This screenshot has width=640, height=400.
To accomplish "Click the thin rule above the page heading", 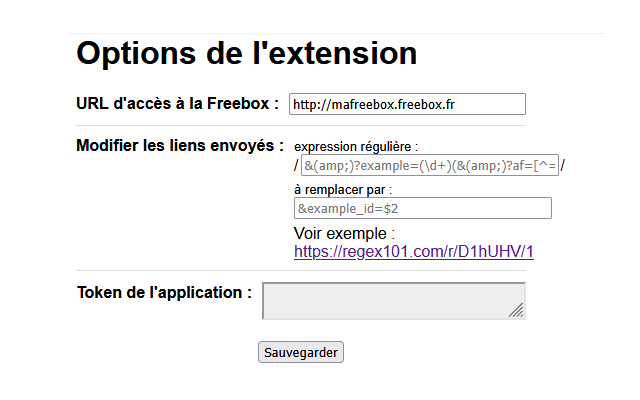I will [x=337, y=33].
